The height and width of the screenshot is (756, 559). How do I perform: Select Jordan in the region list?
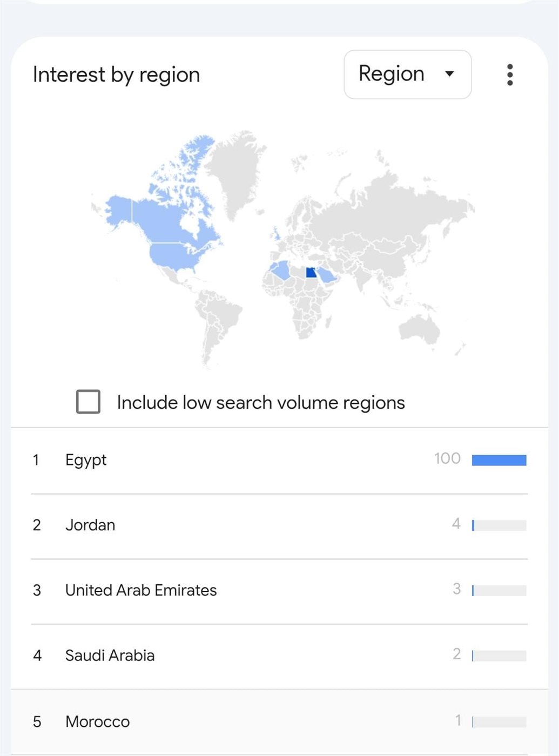click(x=279, y=525)
